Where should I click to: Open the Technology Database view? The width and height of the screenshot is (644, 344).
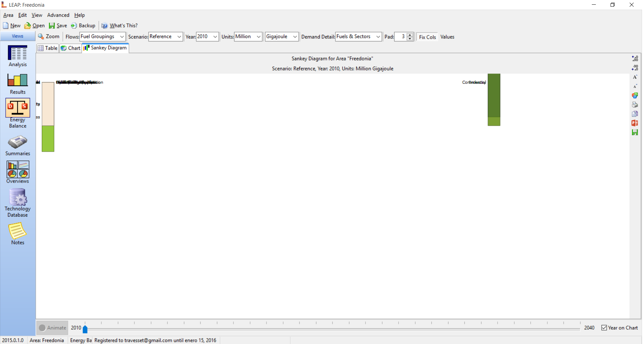pyautogui.click(x=18, y=203)
